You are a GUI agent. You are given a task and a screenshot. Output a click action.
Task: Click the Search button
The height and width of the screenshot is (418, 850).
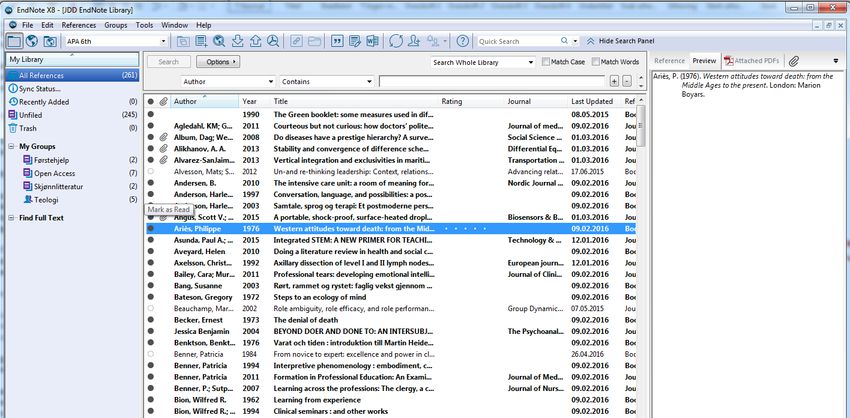click(x=169, y=62)
